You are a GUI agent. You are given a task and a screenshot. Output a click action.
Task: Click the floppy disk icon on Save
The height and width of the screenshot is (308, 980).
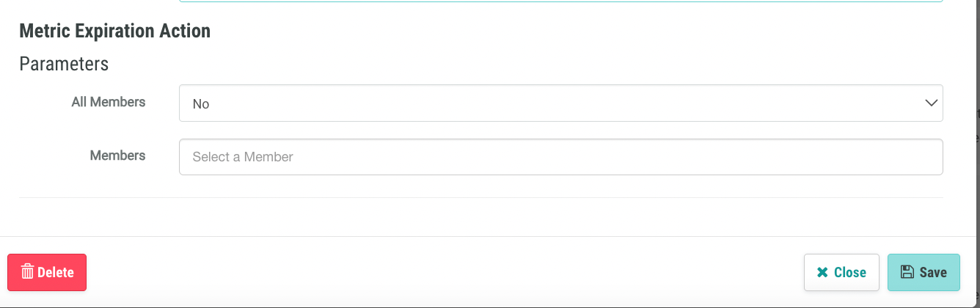coord(907,272)
